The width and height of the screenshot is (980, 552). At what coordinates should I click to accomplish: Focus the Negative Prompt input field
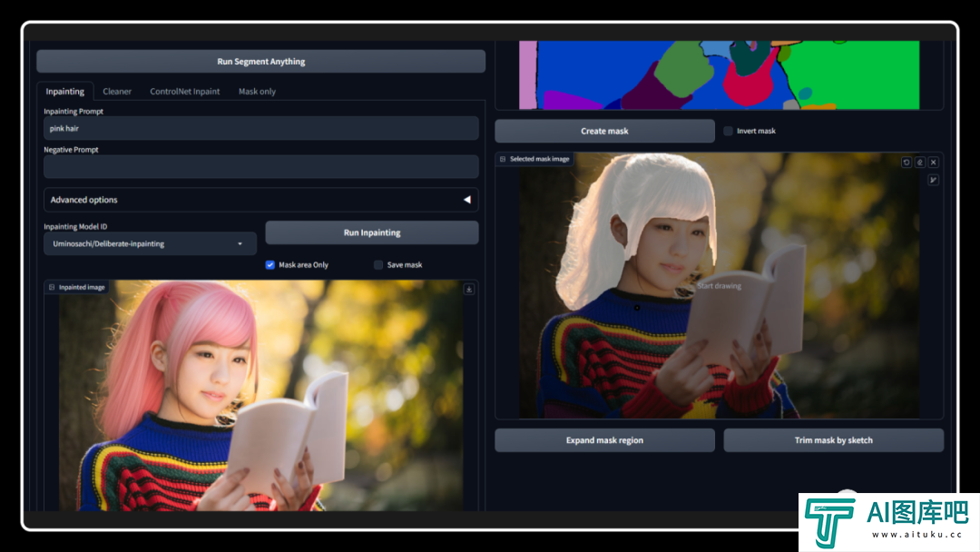pyautogui.click(x=260, y=167)
